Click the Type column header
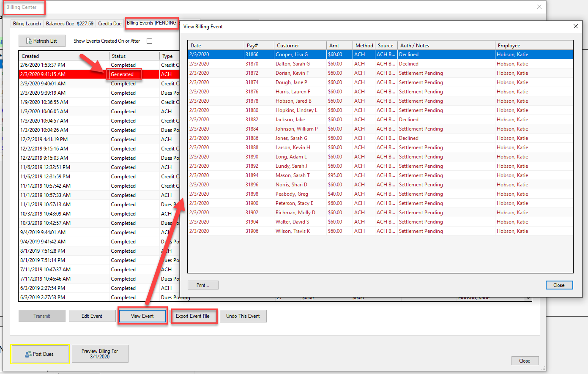This screenshot has height=374, width=588. pyautogui.click(x=170, y=56)
